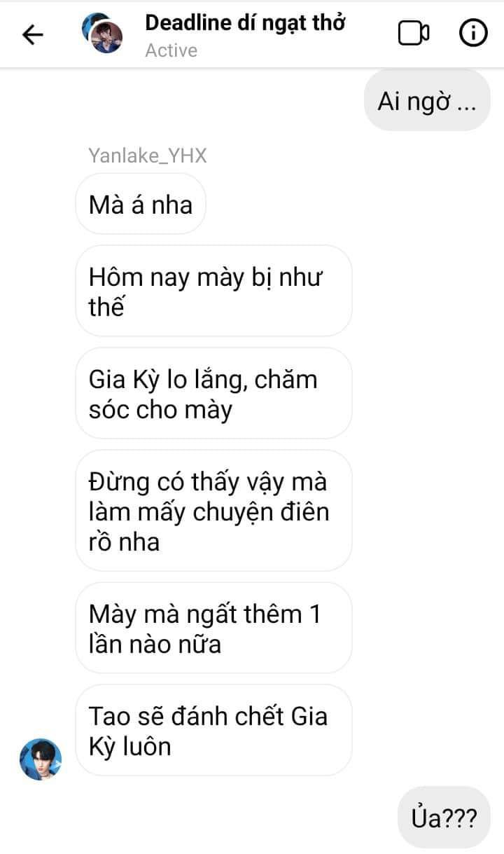Select the message Mày mà ngất thêm 1 lần

pos(213,628)
